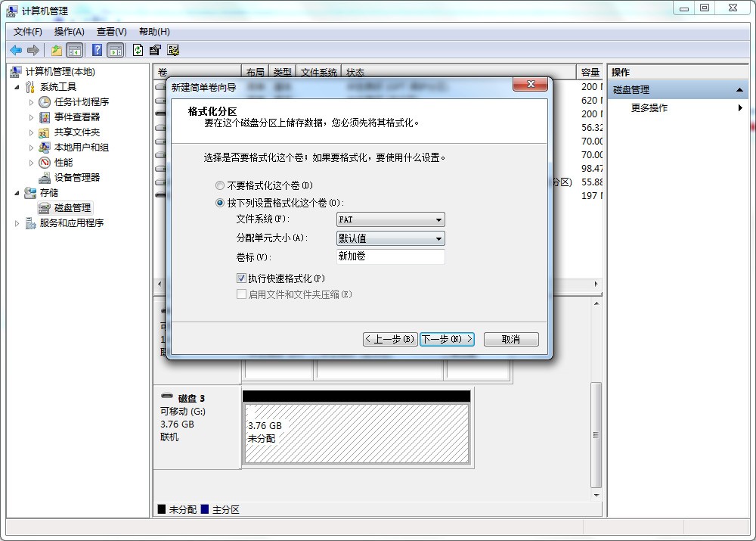Open the 查看 menu
Viewport: 756px width, 541px height.
click(110, 31)
